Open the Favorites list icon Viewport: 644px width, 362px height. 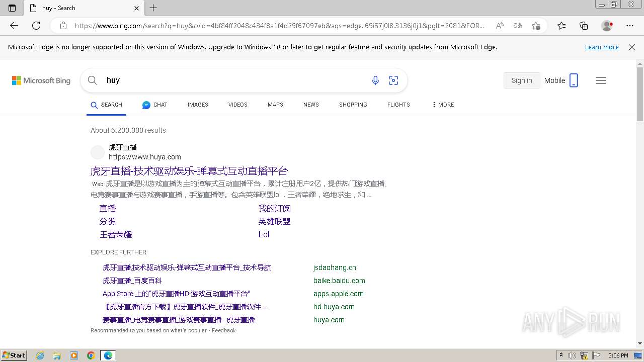pyautogui.click(x=561, y=25)
